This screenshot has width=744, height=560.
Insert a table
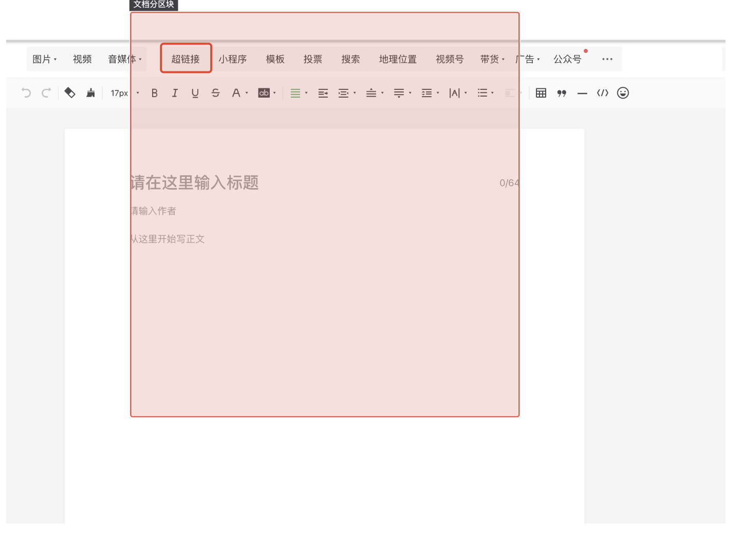point(541,93)
